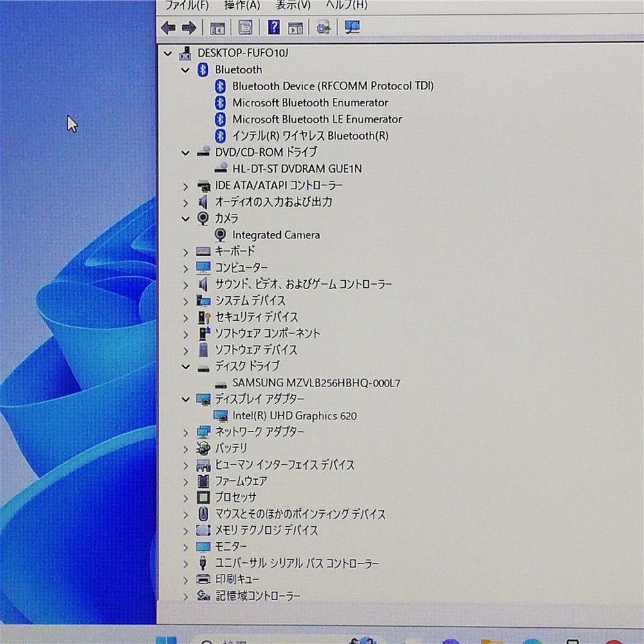Click the security devices key icon
The image size is (644, 644).
204,317
